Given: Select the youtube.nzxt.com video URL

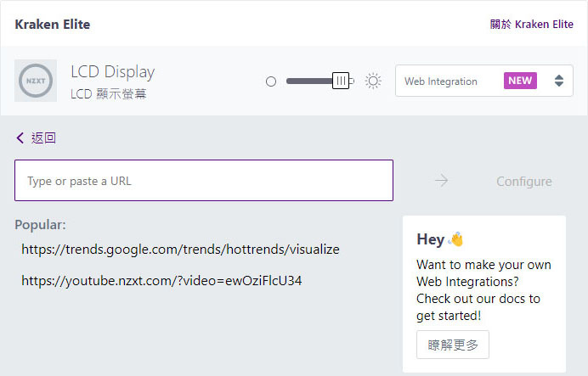Looking at the screenshot, I should pyautogui.click(x=161, y=281).
